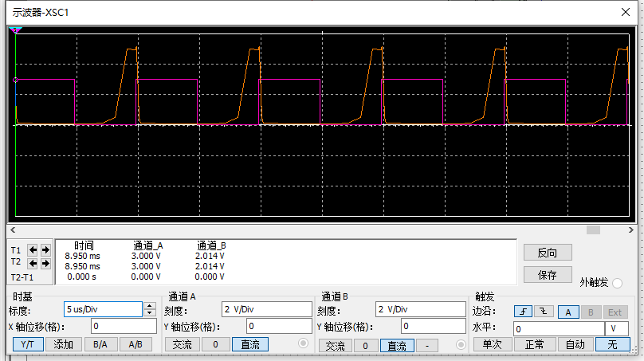Click Channel A Y轴位移 field
The height and width of the screenshot is (361, 644).
coord(279,326)
